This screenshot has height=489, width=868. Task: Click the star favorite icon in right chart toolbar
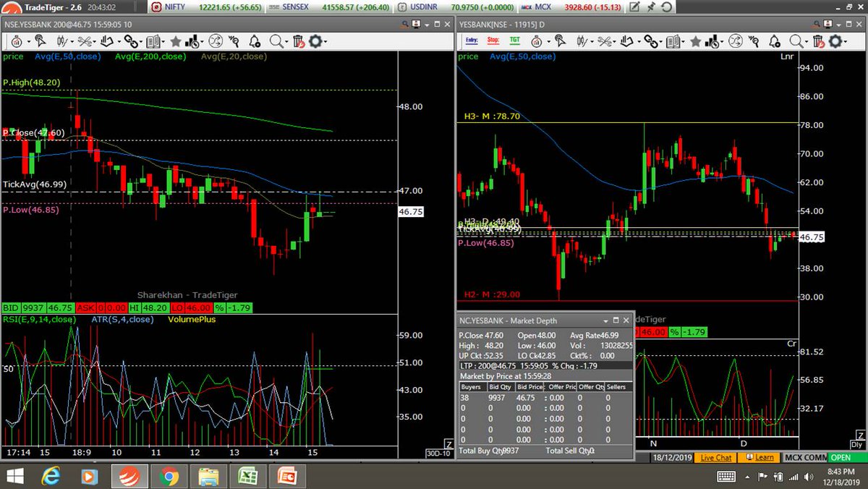[x=695, y=41]
